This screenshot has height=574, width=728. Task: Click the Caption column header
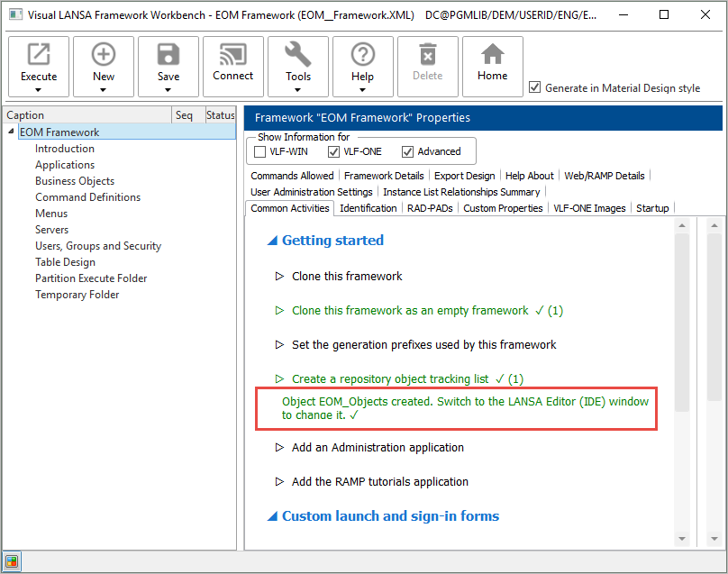[x=87, y=115]
